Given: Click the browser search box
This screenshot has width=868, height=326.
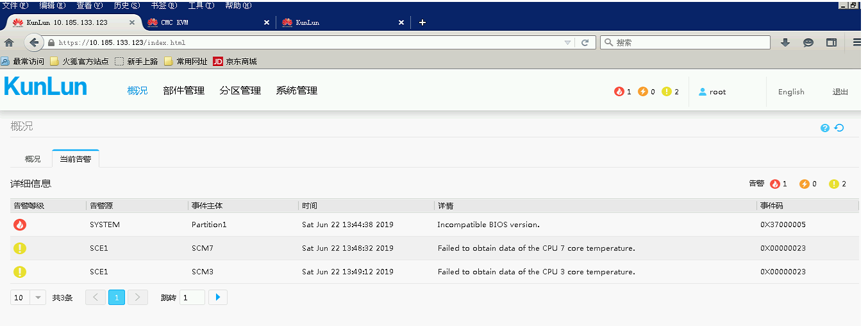Looking at the screenshot, I should pyautogui.click(x=686, y=42).
